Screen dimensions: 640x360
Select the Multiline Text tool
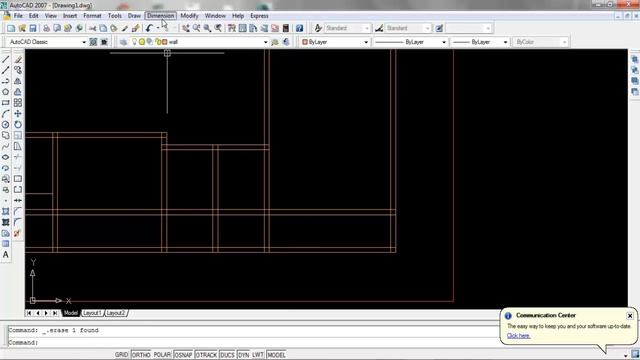pyautogui.click(x=6, y=255)
